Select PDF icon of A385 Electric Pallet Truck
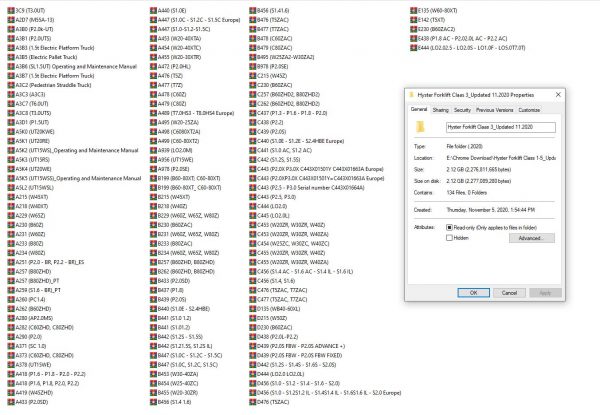The image size is (600, 415). [x=11, y=57]
